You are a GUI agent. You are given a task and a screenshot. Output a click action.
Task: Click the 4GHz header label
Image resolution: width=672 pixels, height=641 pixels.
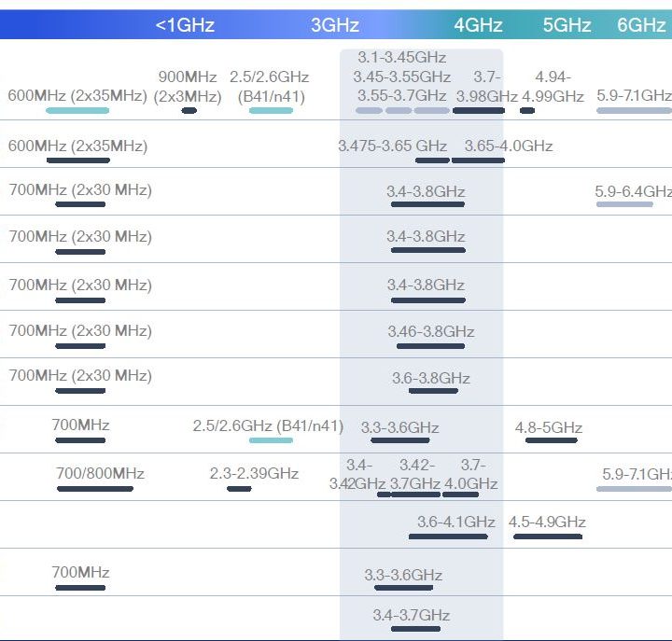(x=478, y=25)
